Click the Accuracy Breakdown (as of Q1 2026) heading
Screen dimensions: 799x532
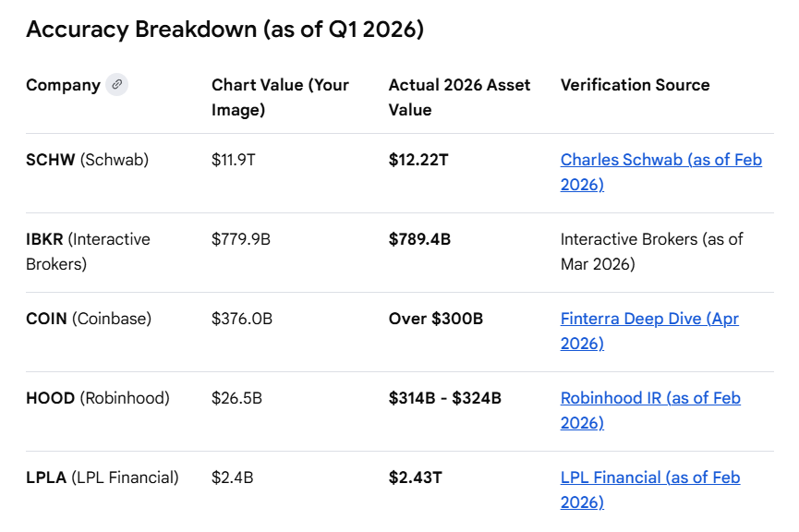tap(224, 30)
